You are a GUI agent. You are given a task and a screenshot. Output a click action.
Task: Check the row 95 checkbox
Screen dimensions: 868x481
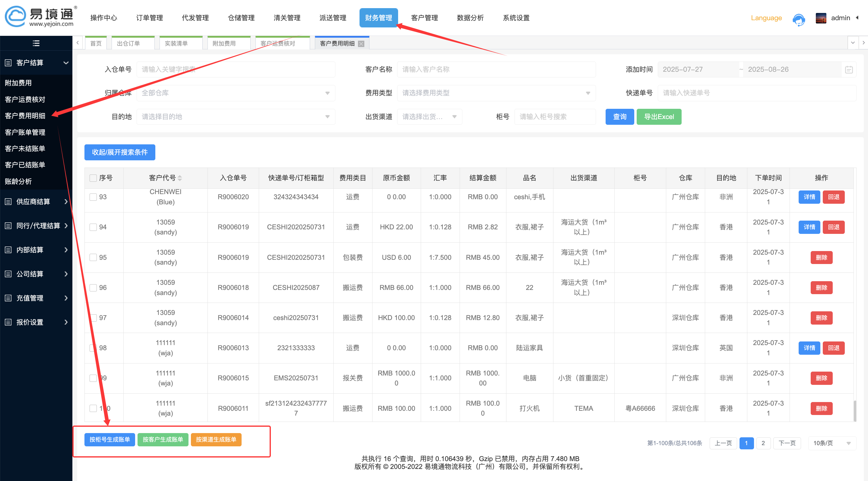[93, 257]
